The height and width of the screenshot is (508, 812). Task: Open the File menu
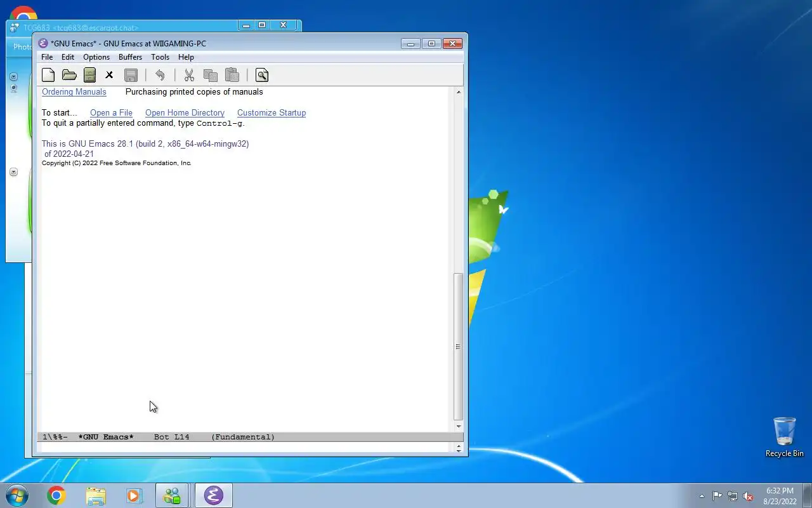(47, 57)
